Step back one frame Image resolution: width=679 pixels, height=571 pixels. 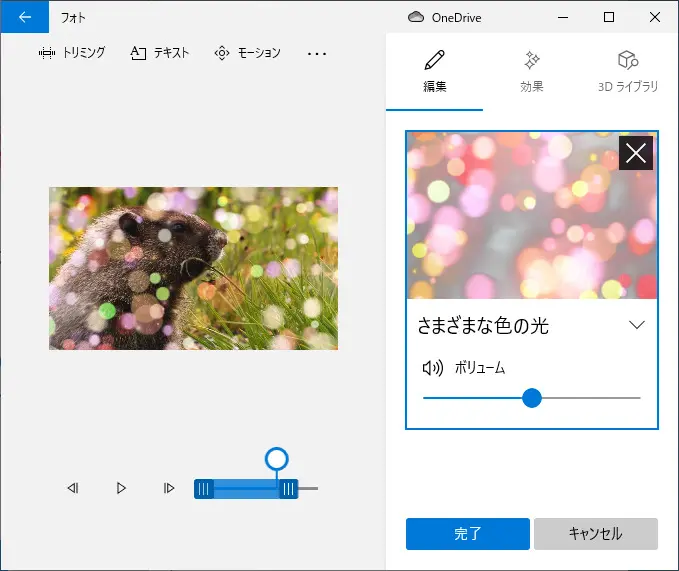[x=73, y=488]
